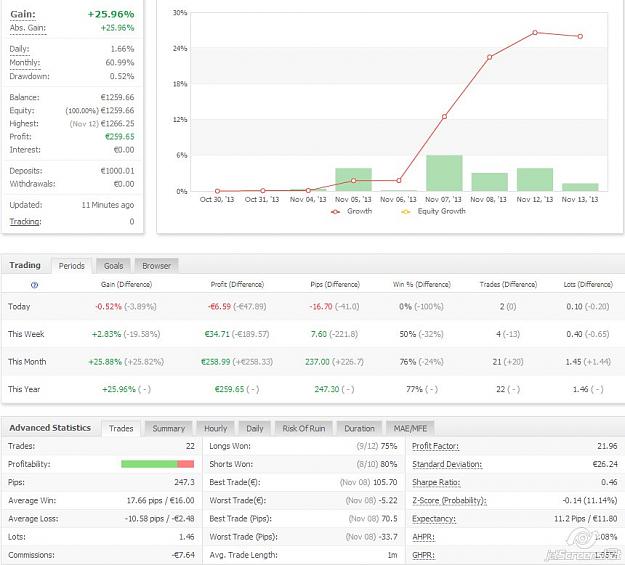Click the Lots (Difference) column header
The width and height of the screenshot is (625, 565).
588,285
